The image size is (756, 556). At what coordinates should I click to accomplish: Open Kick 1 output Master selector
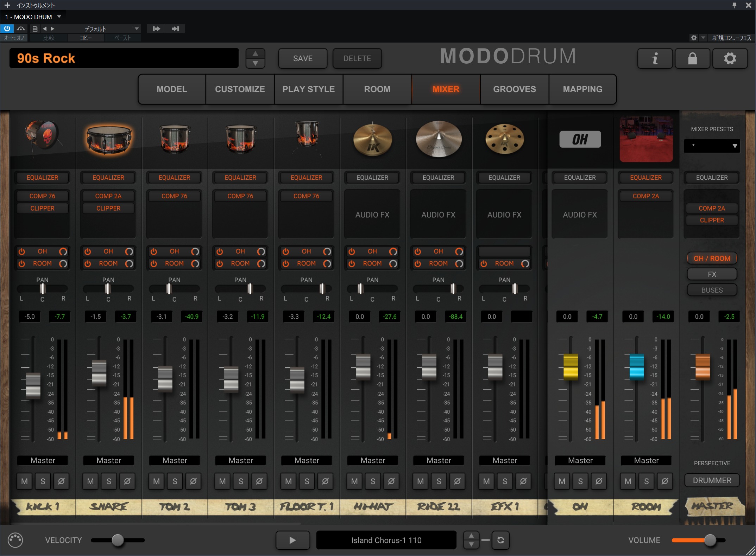tap(43, 460)
